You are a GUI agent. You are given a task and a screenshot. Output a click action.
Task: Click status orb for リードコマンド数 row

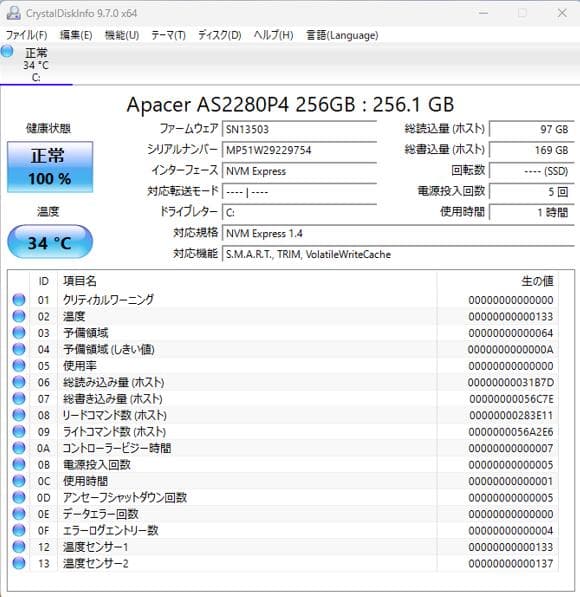pos(19,415)
